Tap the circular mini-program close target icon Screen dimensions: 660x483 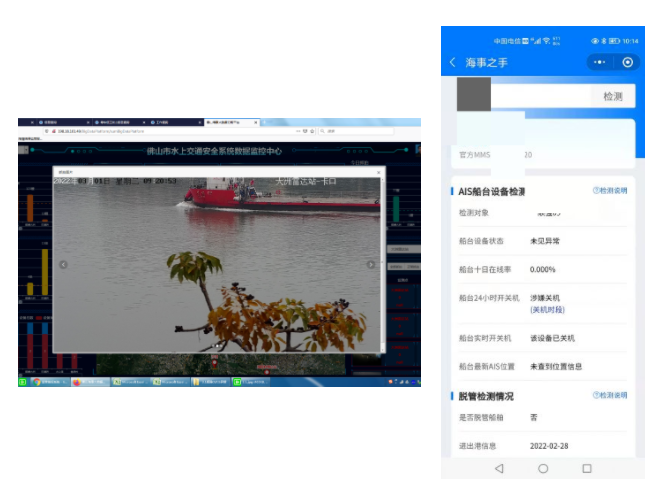pyautogui.click(x=627, y=62)
